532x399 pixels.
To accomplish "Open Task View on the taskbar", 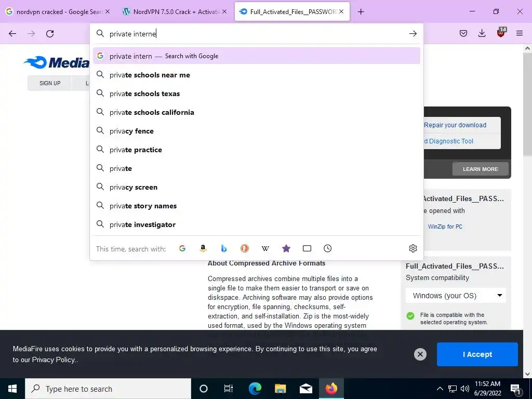I will click(x=229, y=389).
